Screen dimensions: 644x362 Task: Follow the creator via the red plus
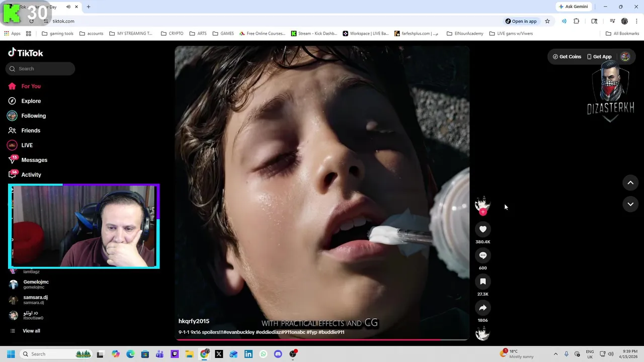coord(482,212)
